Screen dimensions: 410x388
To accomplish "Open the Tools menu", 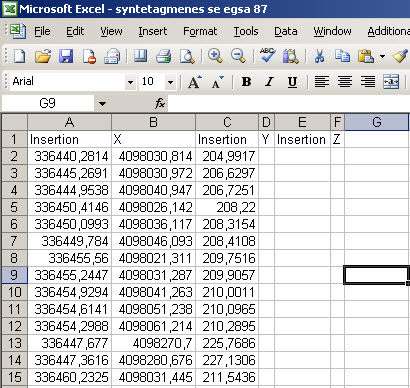I will click(x=246, y=31).
